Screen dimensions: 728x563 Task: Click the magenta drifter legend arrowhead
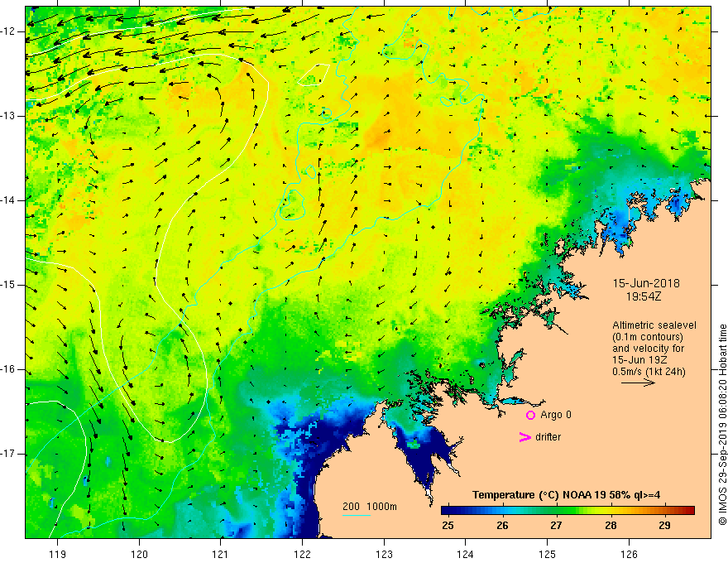click(x=524, y=437)
